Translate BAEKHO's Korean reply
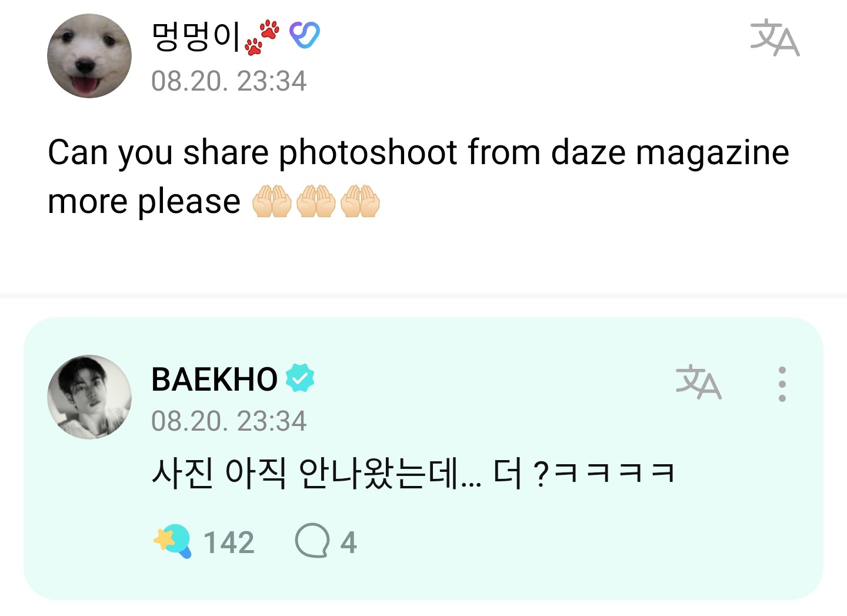This screenshot has height=616, width=847. 698,382
